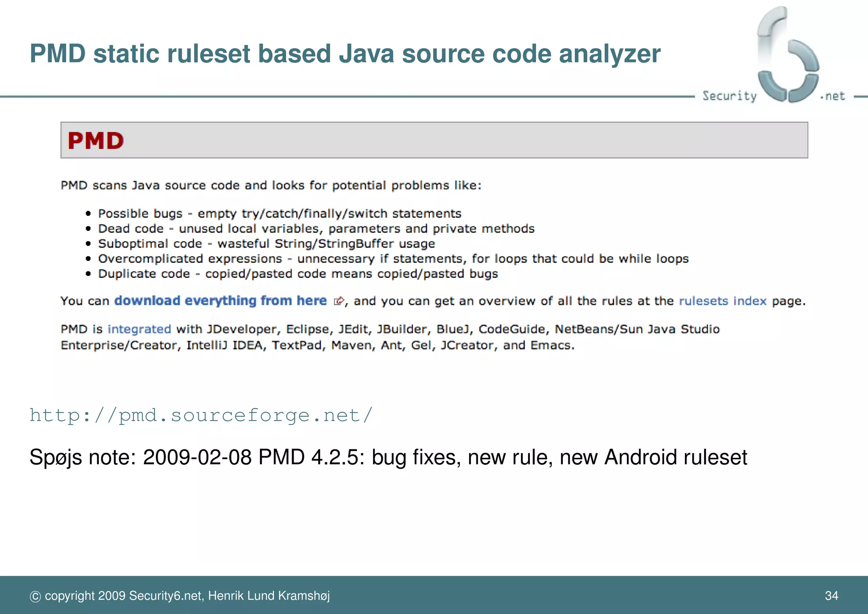Select the 'Duplicate code' bullet line
868x614 pixels.
pyautogui.click(x=298, y=274)
